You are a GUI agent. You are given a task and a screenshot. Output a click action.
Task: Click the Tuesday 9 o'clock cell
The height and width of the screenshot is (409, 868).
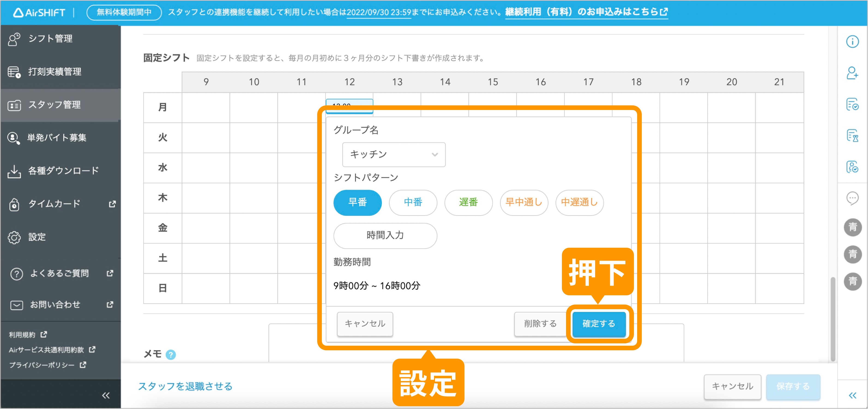206,137
